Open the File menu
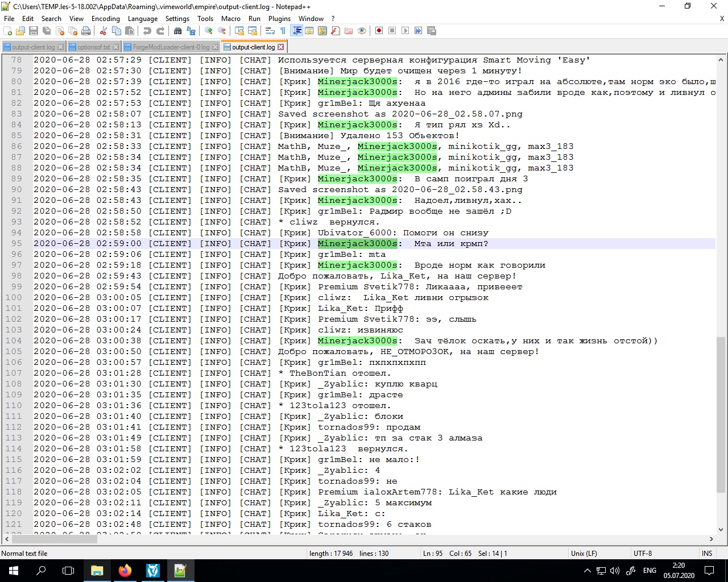Screen dimensions: 728x582 [x=9, y=19]
